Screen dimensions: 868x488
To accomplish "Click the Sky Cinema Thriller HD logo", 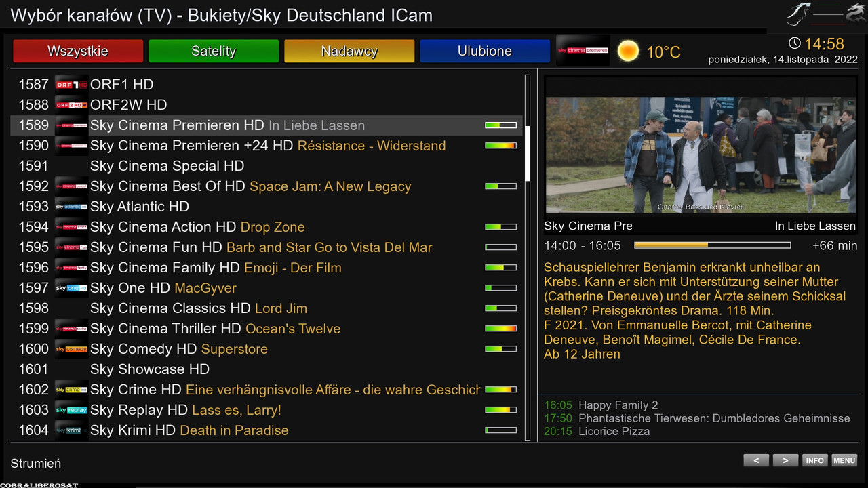I will (71, 329).
